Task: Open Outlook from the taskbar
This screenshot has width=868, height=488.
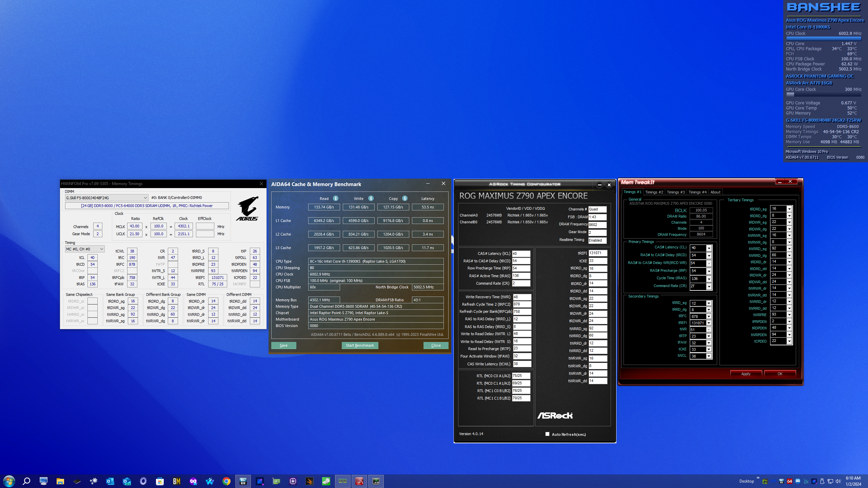Action: 110,481
